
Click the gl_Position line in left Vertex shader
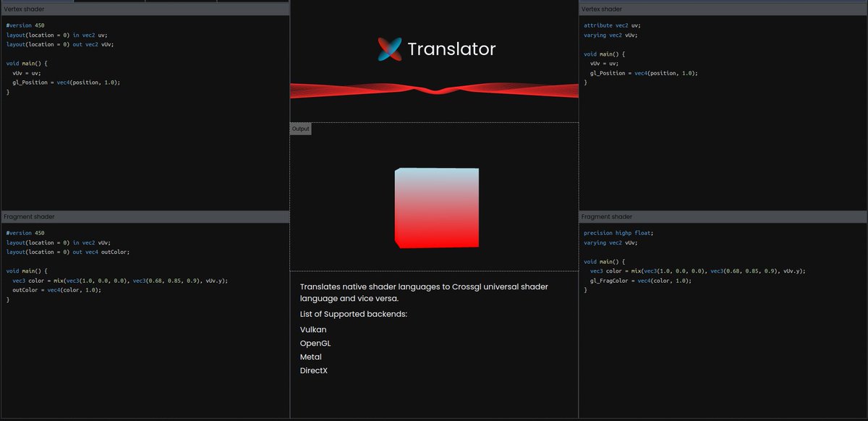coord(67,82)
